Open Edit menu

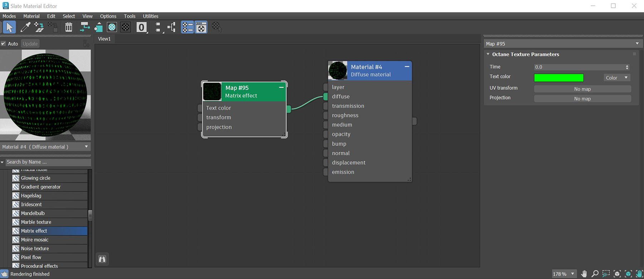(x=51, y=16)
